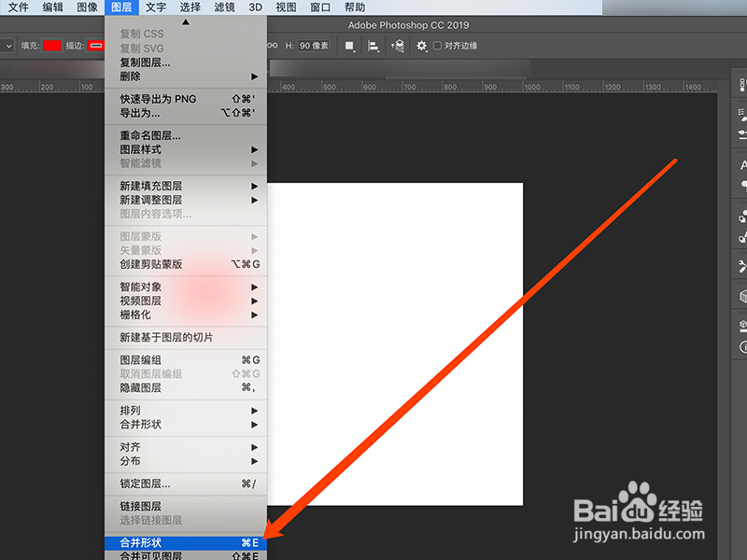Expand the 图层样式 submenu arrow
Screen dimensions: 747x560
coord(254,149)
